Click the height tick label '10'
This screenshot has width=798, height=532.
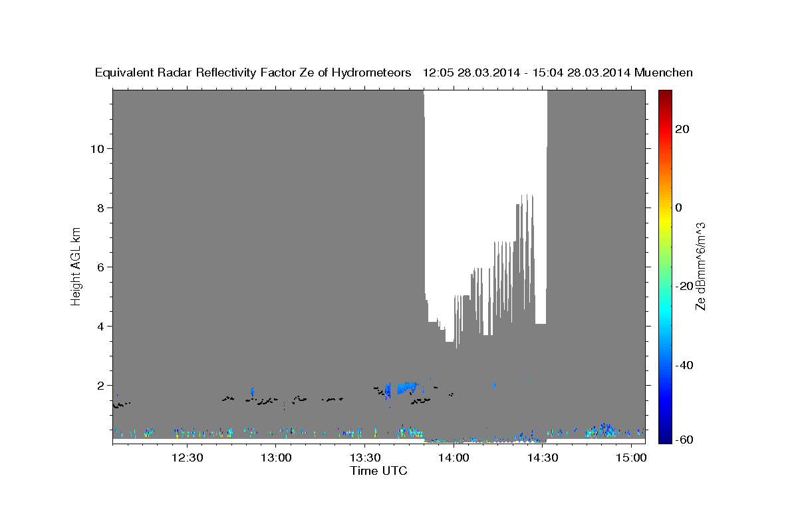tap(97, 148)
